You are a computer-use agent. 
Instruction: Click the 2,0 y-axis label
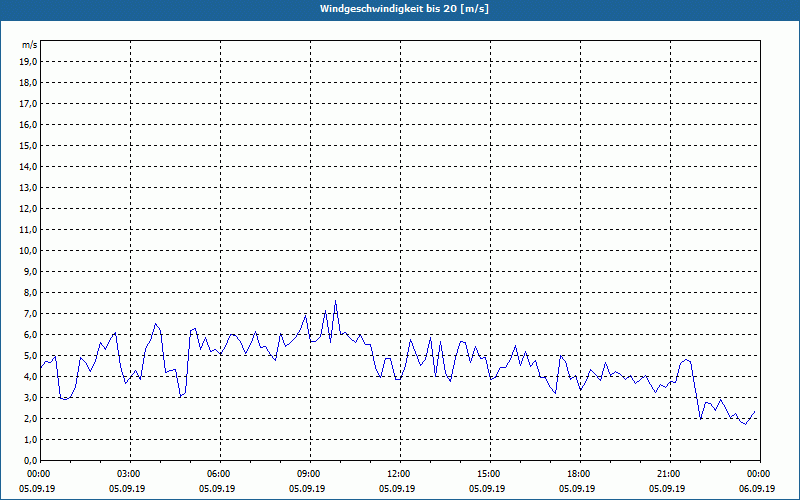[x=30, y=418]
